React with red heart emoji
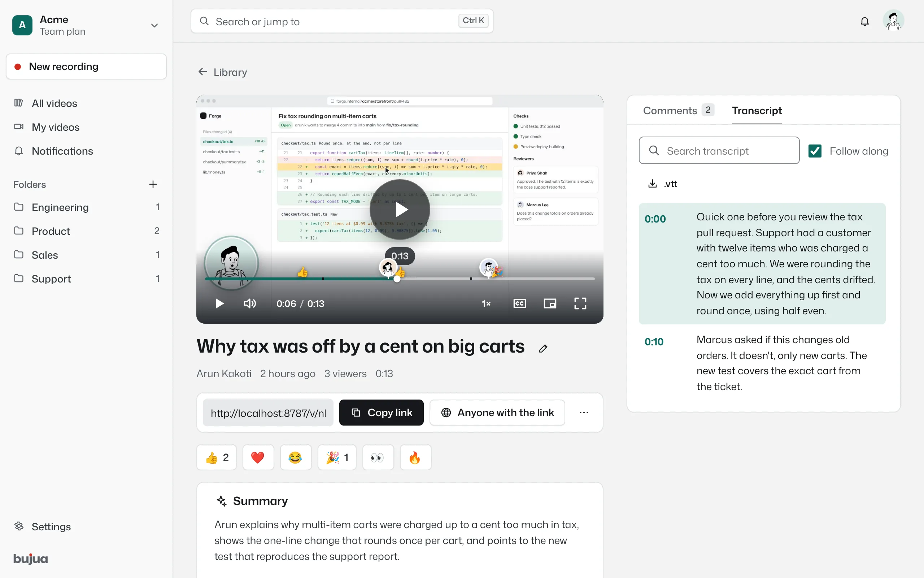This screenshot has height=578, width=924. click(x=258, y=457)
